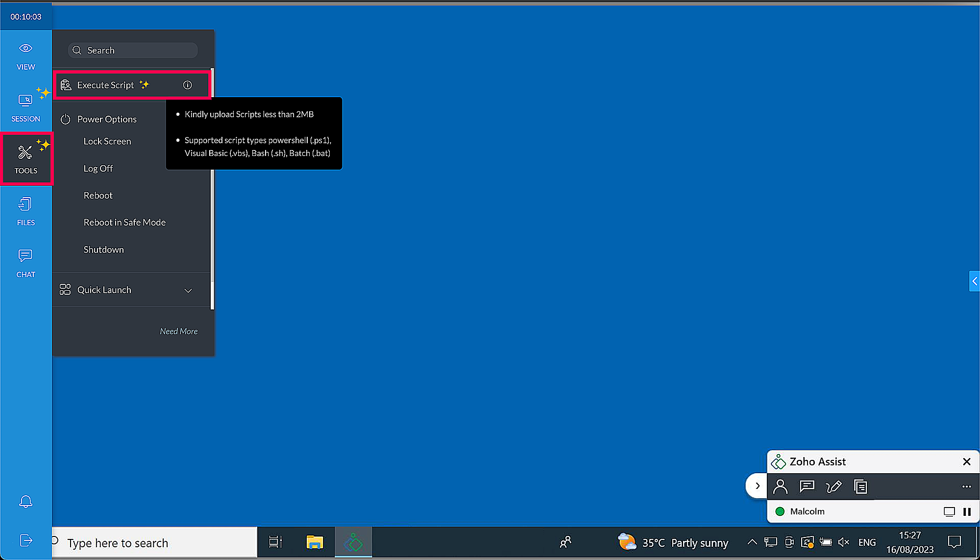Image resolution: width=980 pixels, height=560 pixels.
Task: Click the Shutdown option under Power Options
Action: coord(103,249)
